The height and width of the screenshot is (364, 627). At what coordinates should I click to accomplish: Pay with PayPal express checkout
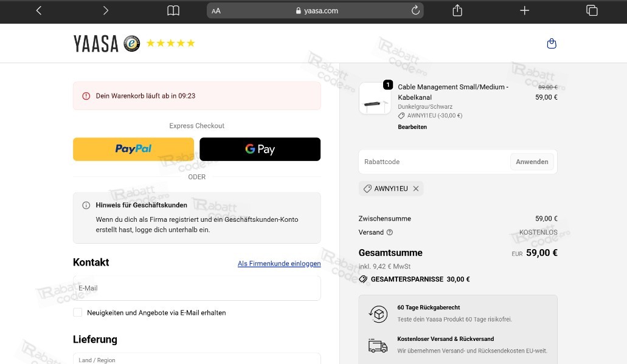click(133, 149)
